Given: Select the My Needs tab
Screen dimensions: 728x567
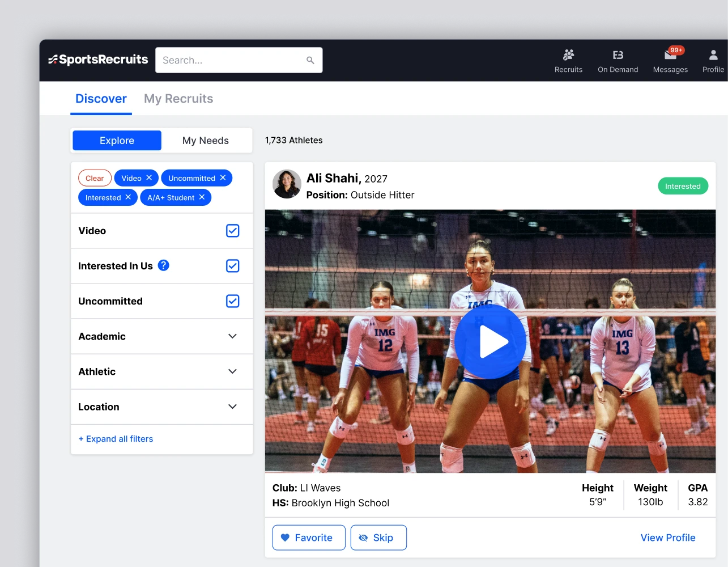Looking at the screenshot, I should click(206, 141).
